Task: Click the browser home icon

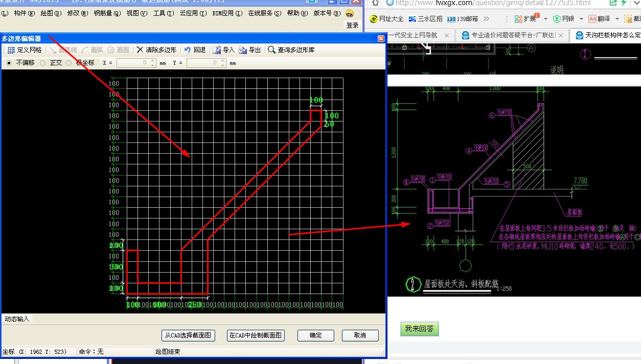Action: (x=376, y=3)
